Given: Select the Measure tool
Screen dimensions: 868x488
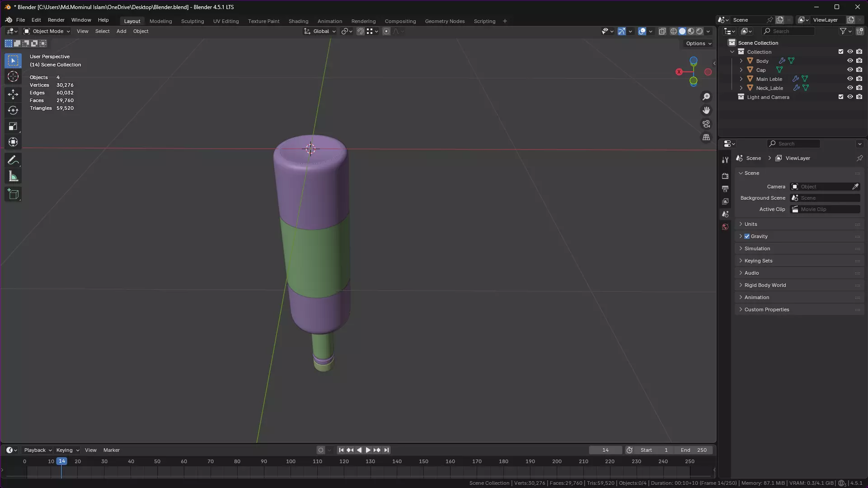Looking at the screenshot, I should click(13, 177).
